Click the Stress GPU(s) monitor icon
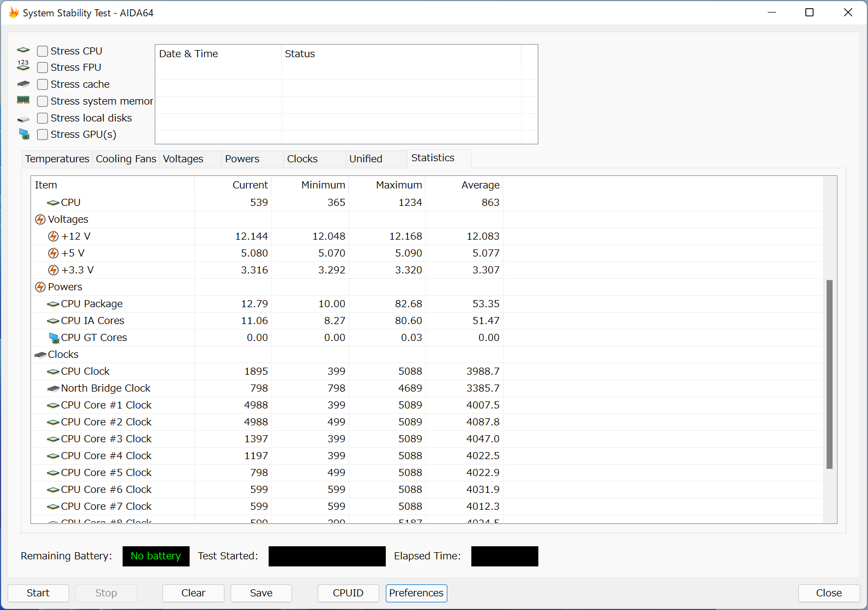Screen dimensions: 868x610 point(24,134)
